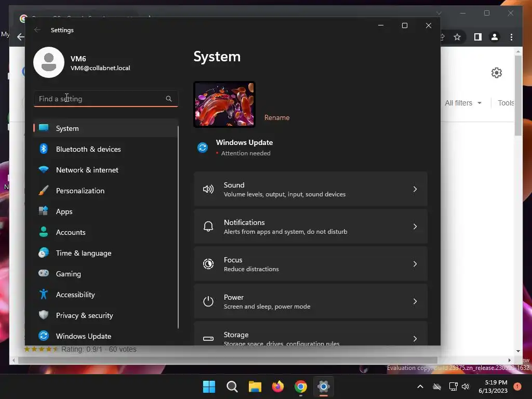
Task: Open the Power settings row
Action: point(311,301)
